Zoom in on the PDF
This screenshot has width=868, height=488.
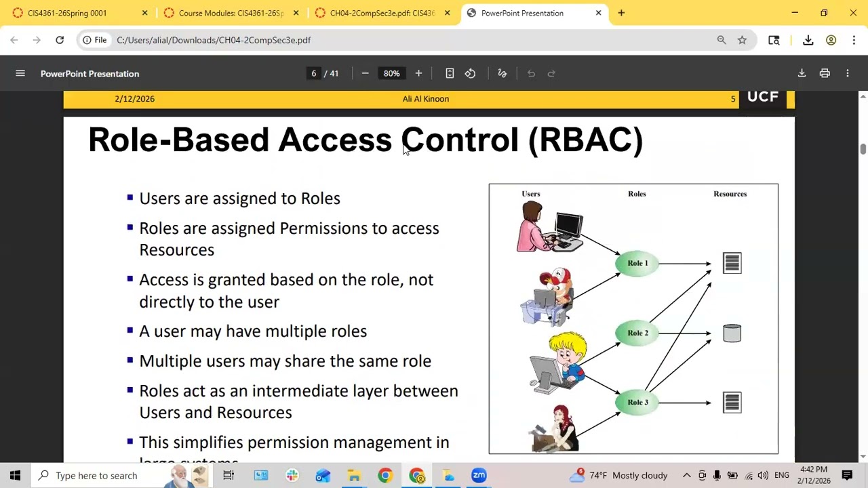point(418,73)
